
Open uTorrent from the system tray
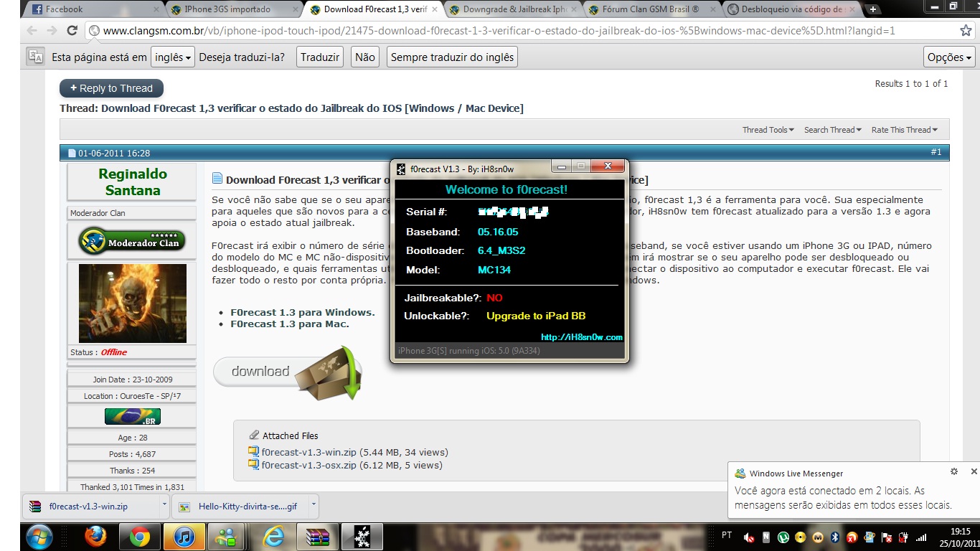[783, 537]
